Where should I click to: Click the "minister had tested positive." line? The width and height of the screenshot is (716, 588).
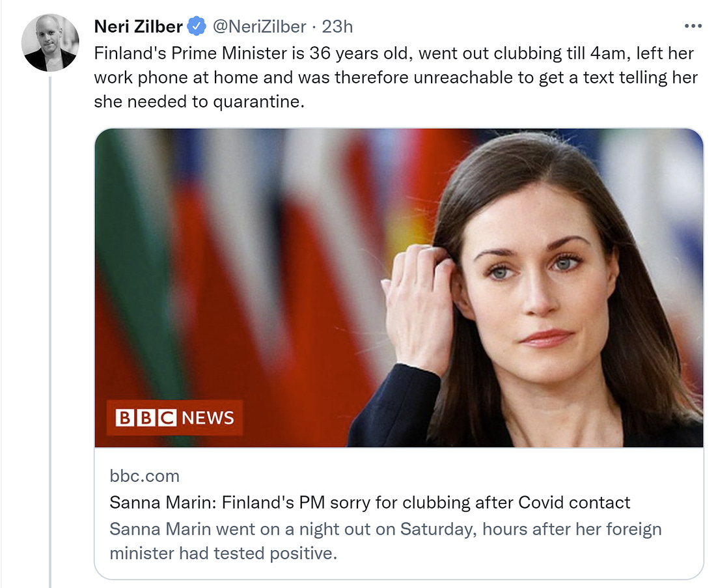(x=223, y=555)
